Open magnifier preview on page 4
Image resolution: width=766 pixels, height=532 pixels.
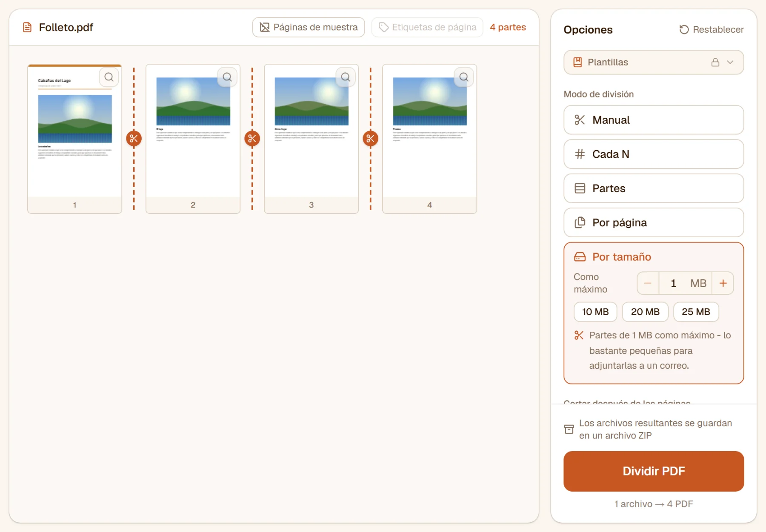[464, 77]
